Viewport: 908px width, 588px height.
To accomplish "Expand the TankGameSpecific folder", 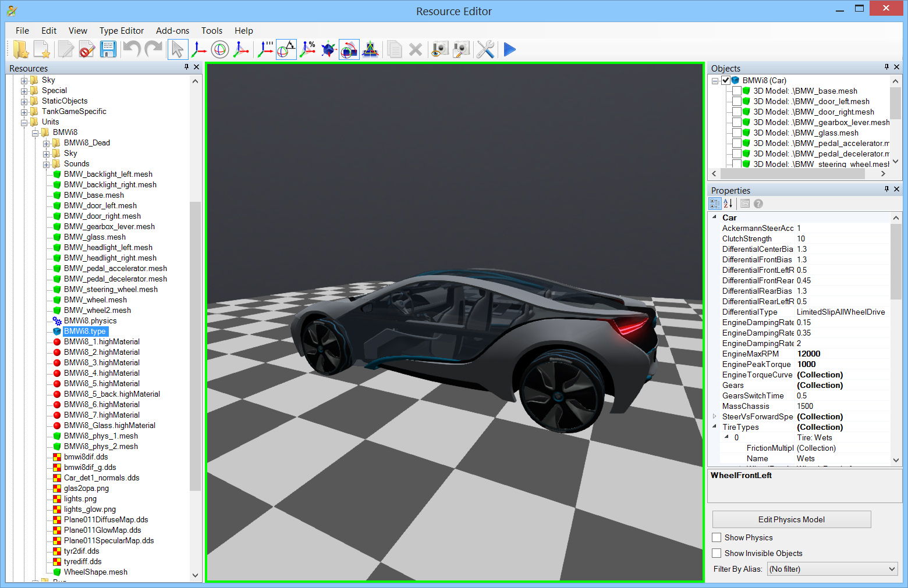I will (x=24, y=112).
